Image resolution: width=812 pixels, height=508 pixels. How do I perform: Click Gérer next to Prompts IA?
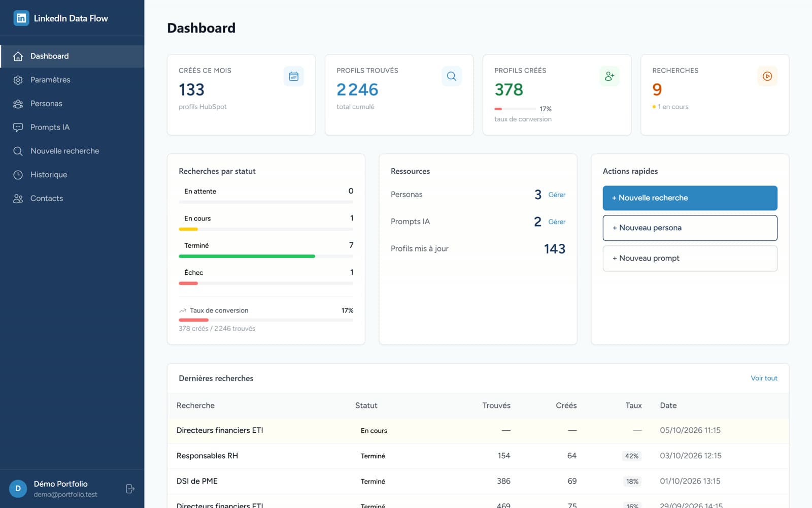[x=557, y=222]
